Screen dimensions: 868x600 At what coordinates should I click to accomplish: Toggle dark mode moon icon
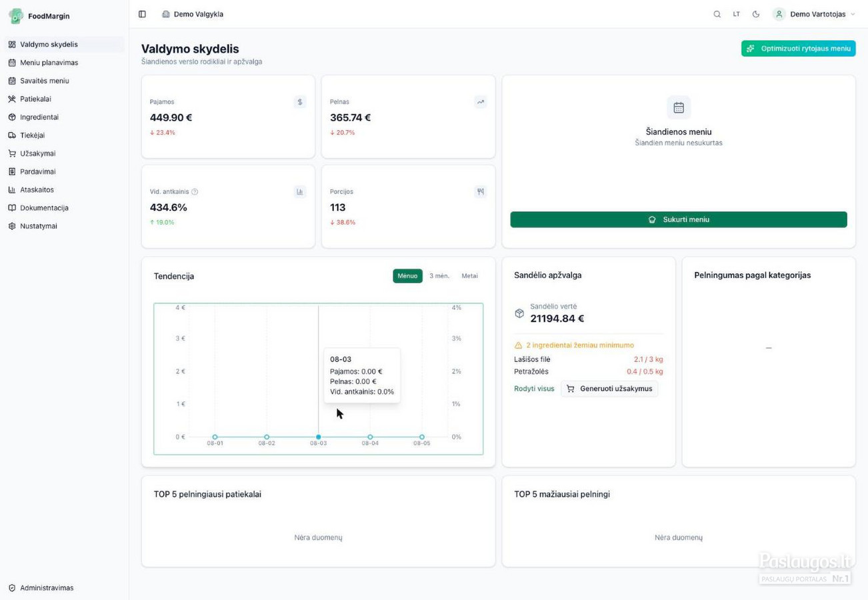[x=755, y=14]
